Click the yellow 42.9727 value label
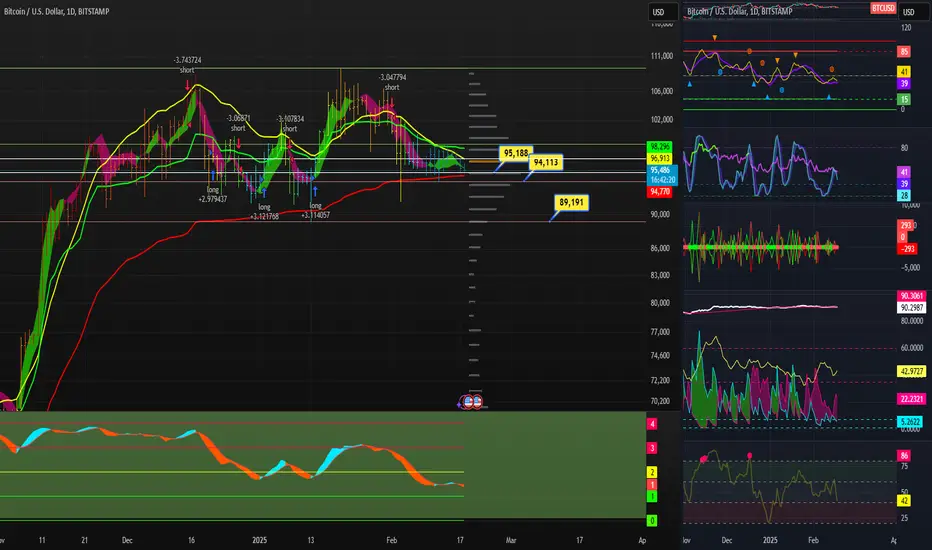The width and height of the screenshot is (932, 550). click(x=912, y=372)
